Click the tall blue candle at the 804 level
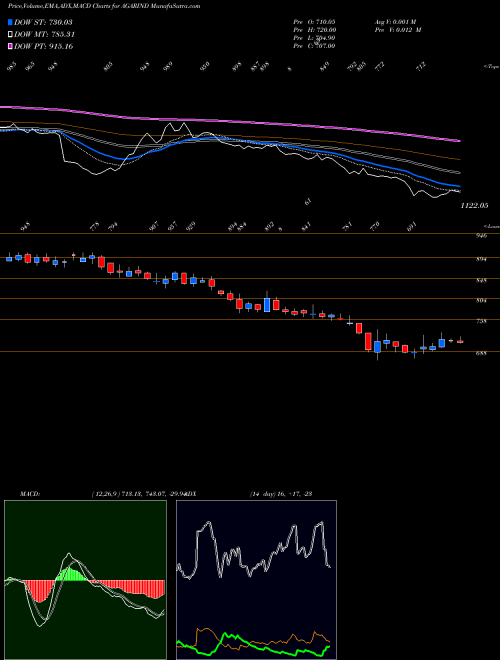500x660 pixels. pyautogui.click(x=267, y=304)
